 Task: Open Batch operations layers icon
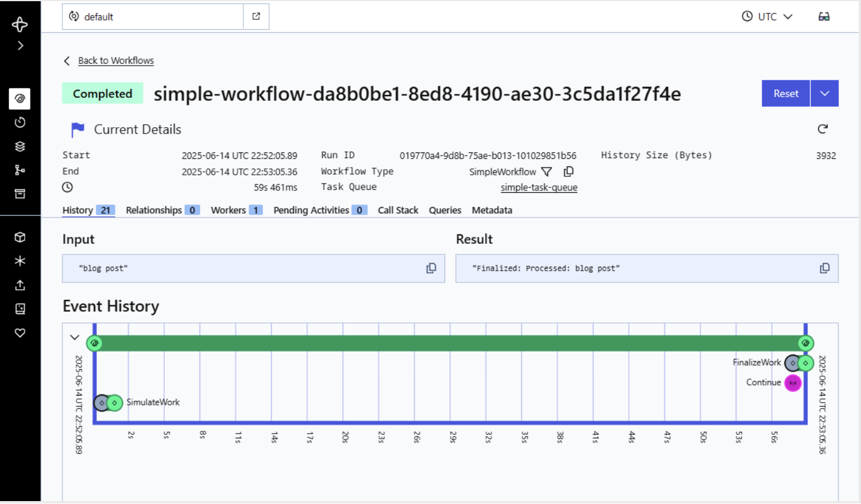(x=20, y=147)
